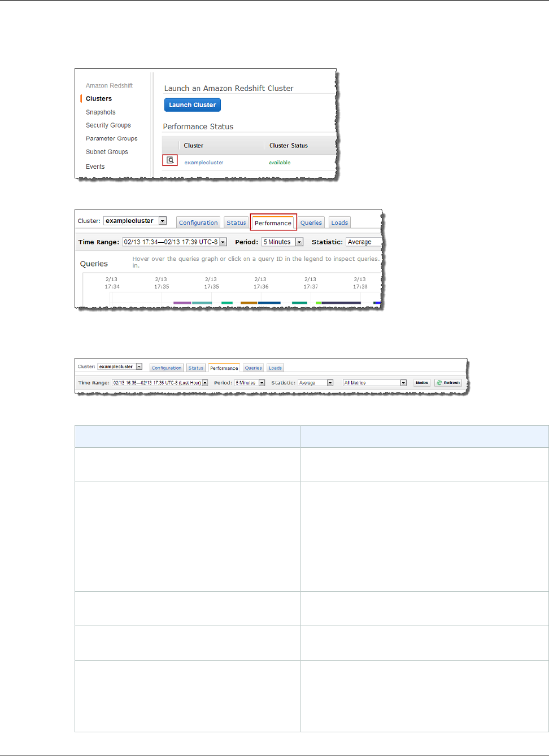Open Period dropdown in the Refresh-button toolbar
Viewport: 549px width, 756px height.
(250, 383)
